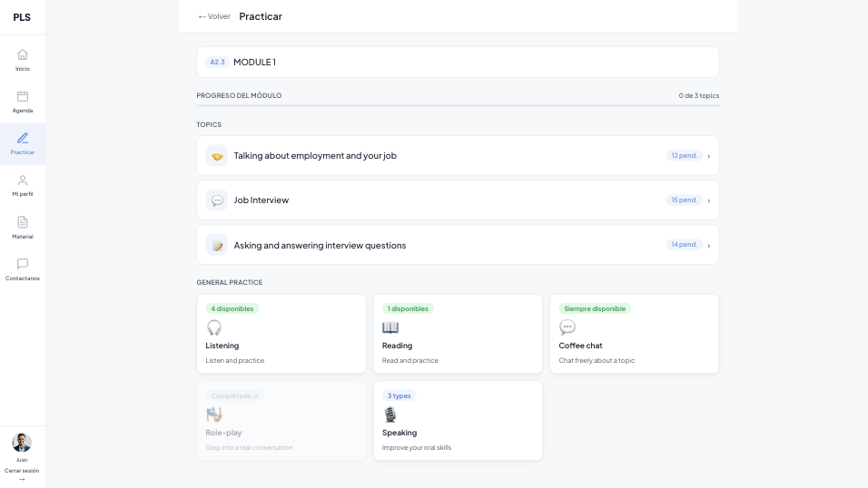Viewport: 868px width, 488px height.
Task: Click Juan's profile avatar photo
Action: point(22,443)
